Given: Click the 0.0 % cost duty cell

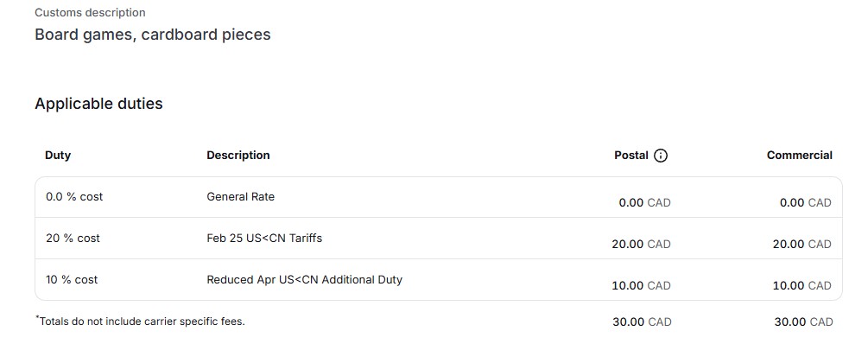Looking at the screenshot, I should (74, 197).
